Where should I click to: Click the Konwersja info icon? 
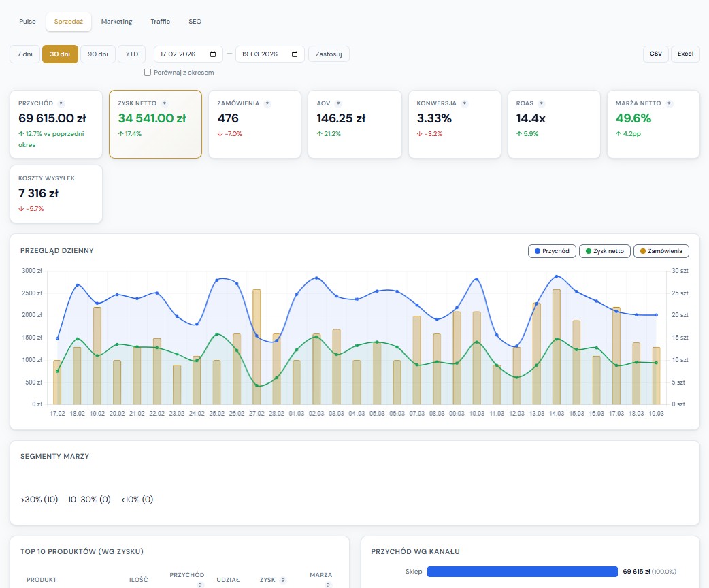(x=465, y=103)
